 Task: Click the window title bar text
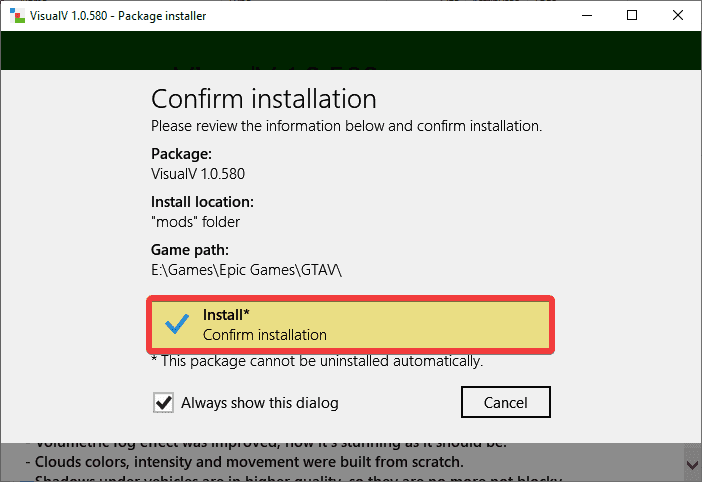110,15
